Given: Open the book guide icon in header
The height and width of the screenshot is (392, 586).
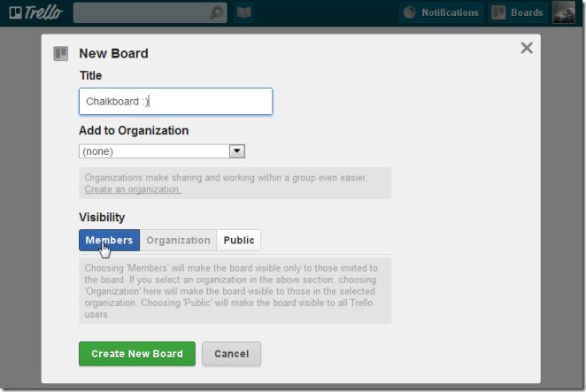Looking at the screenshot, I should (243, 12).
